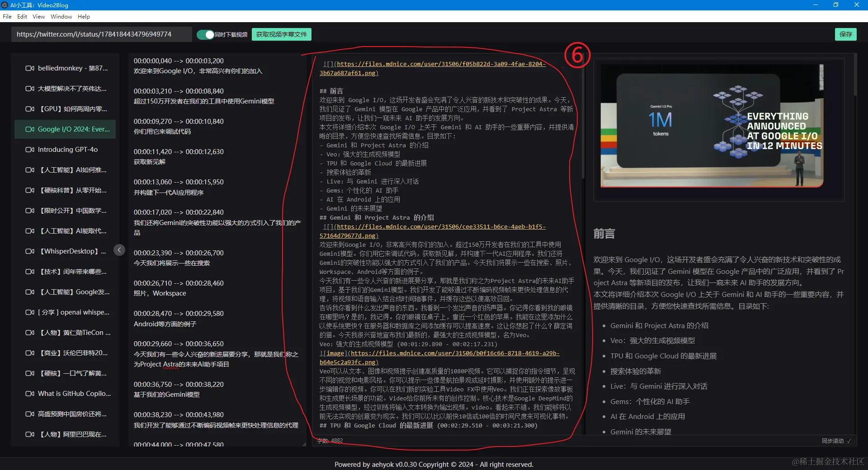
Task: Open the cee33511 image link in markdown editor
Action: (433, 231)
